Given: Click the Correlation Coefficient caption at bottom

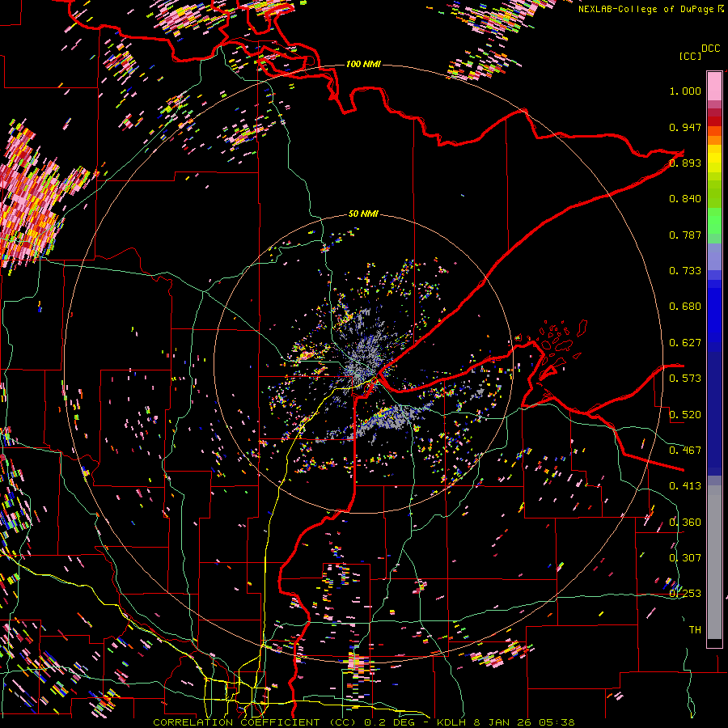Looking at the screenshot, I should coord(364,722).
